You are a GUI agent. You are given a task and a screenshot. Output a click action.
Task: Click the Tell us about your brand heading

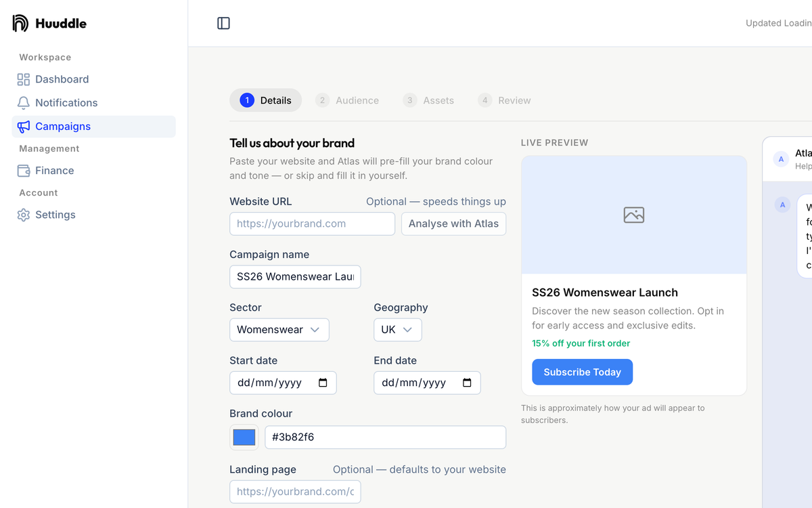(292, 143)
